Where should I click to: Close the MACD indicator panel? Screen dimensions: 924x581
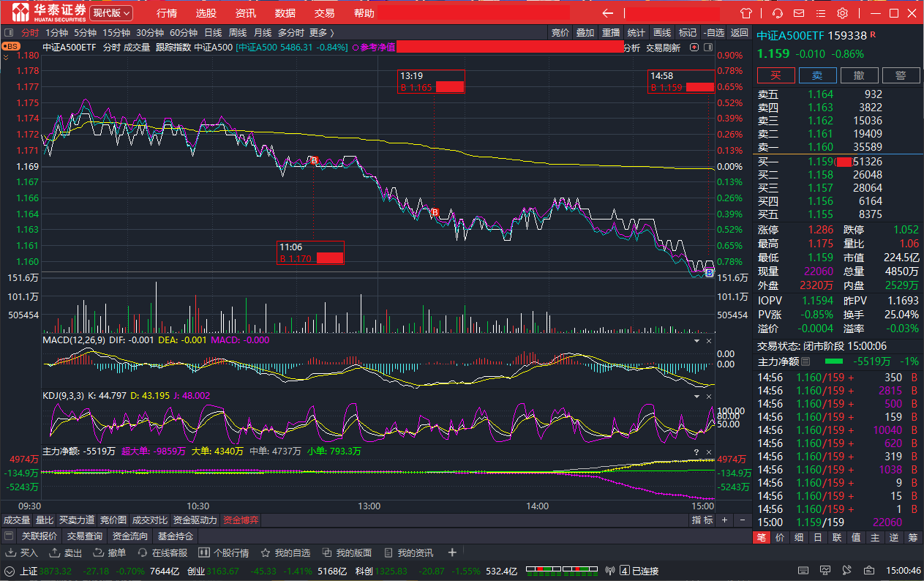pyautogui.click(x=708, y=341)
